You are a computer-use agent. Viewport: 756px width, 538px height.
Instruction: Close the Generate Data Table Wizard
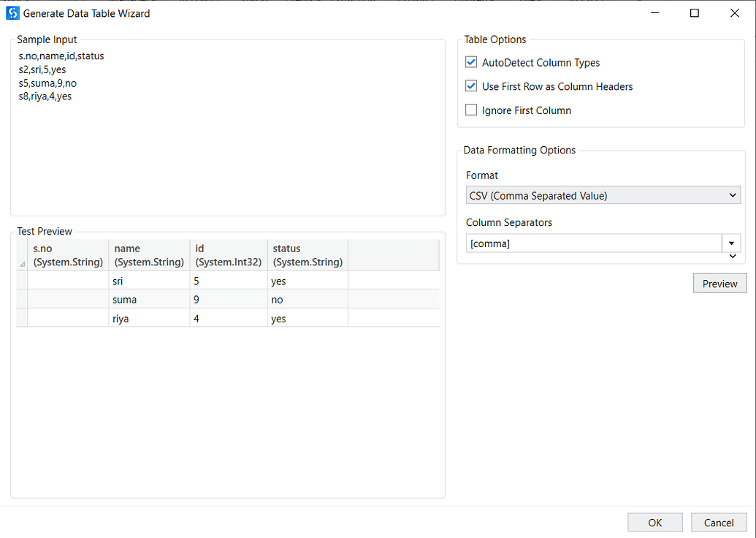(x=735, y=13)
